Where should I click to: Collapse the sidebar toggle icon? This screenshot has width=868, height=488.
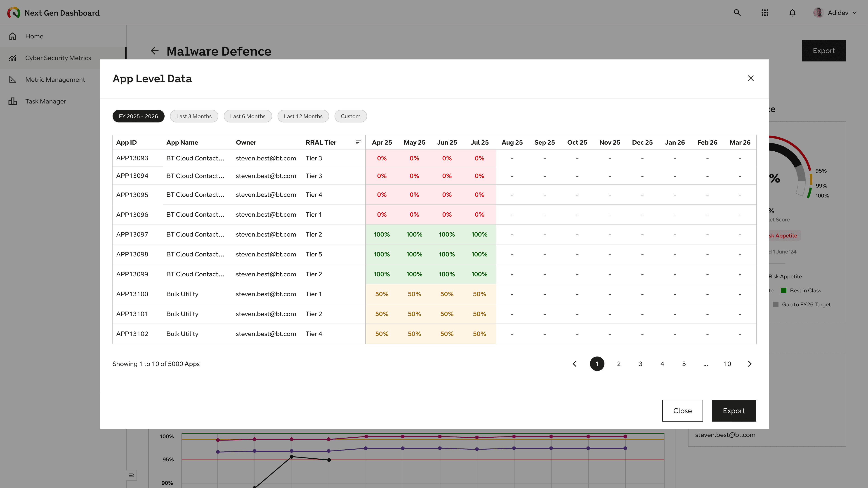(x=131, y=475)
